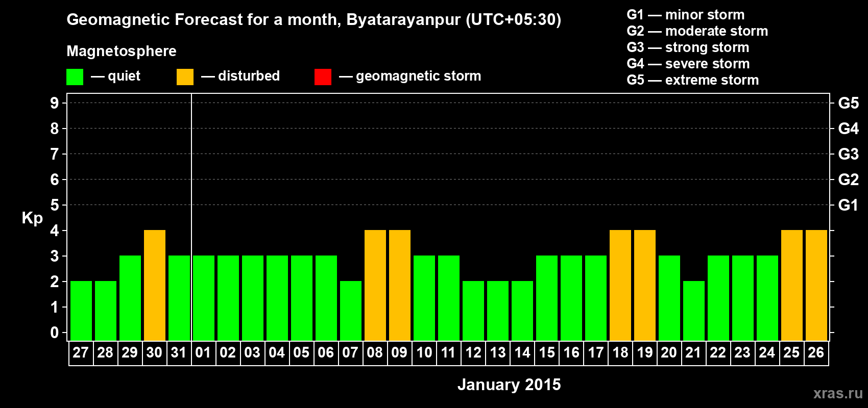Select the green bar for day 21
The width and height of the screenshot is (868, 408).
click(694, 311)
